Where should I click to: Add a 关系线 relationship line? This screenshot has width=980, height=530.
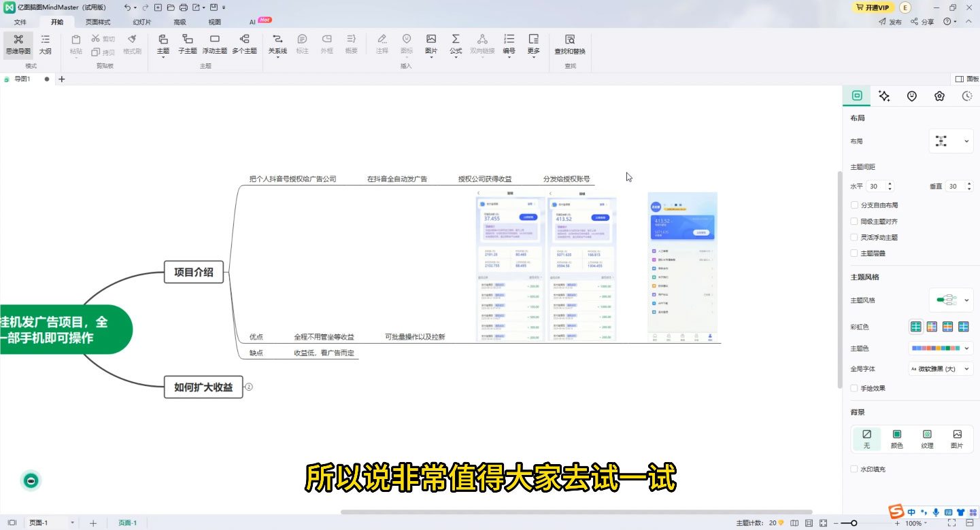[x=277, y=43]
